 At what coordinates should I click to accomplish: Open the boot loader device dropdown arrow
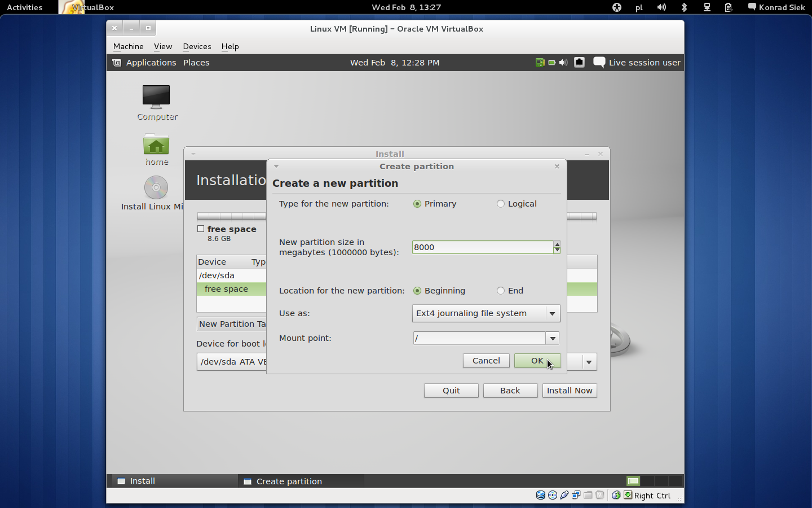[x=589, y=362]
